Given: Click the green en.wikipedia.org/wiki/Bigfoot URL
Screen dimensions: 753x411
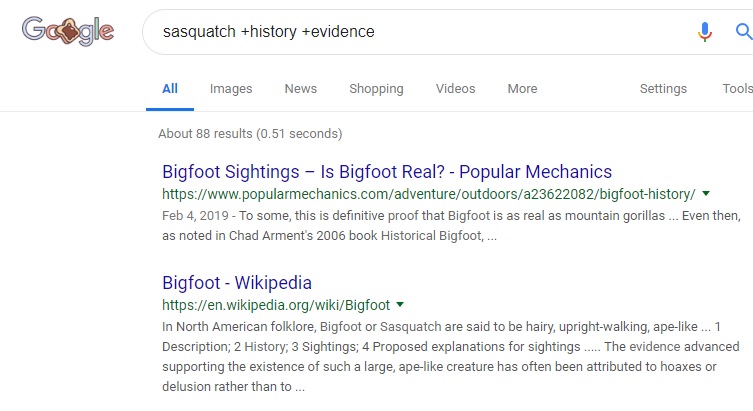Looking at the screenshot, I should [276, 305].
